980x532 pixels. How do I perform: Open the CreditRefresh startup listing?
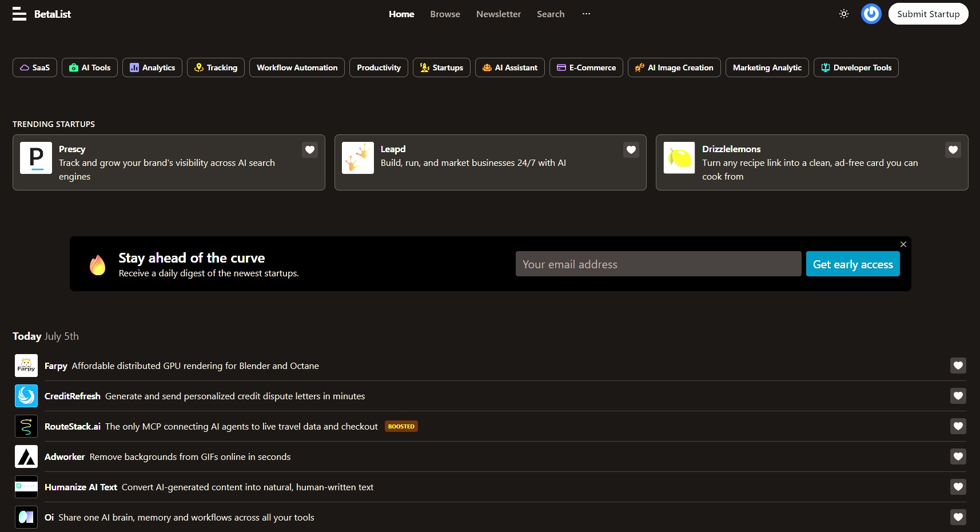pos(73,396)
